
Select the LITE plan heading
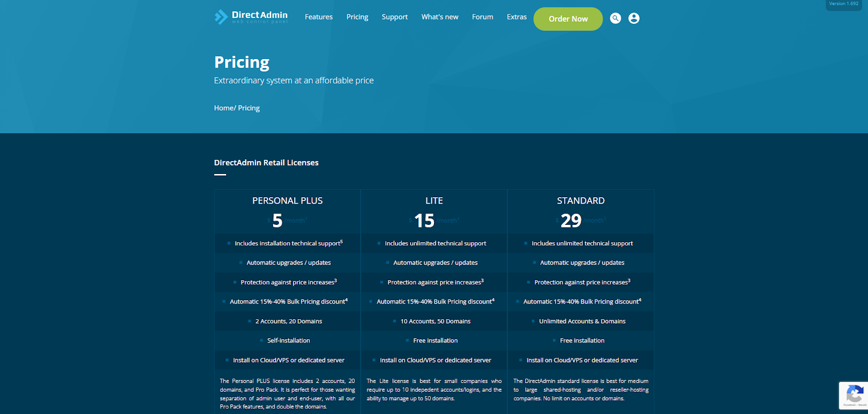tap(434, 200)
